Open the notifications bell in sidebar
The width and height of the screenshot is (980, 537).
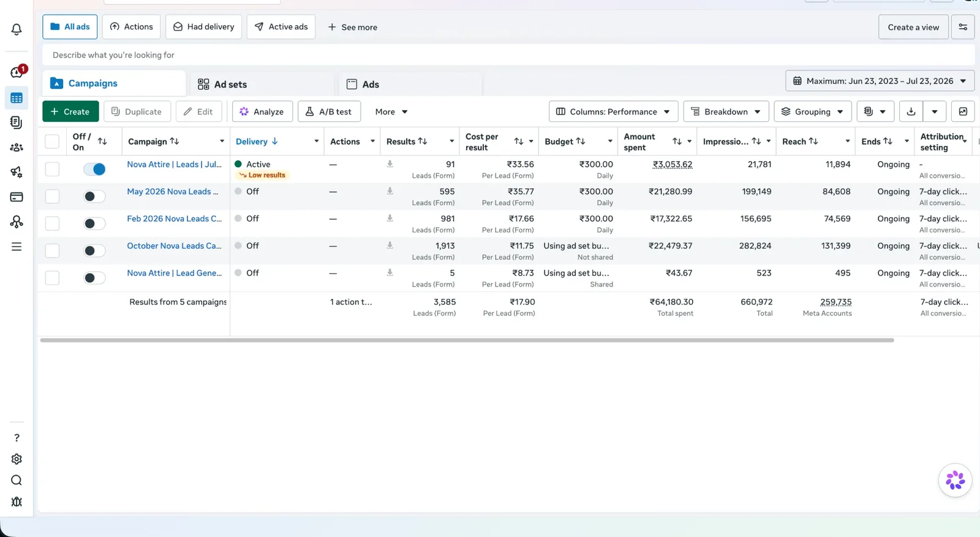point(17,29)
